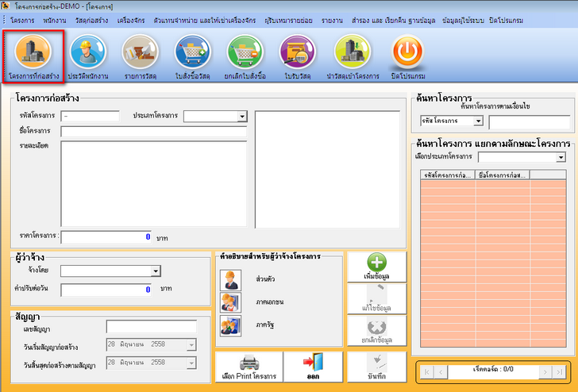
Task: Open the ข้อมูลผู้ใช้ระบบ menu
Action: pos(463,21)
